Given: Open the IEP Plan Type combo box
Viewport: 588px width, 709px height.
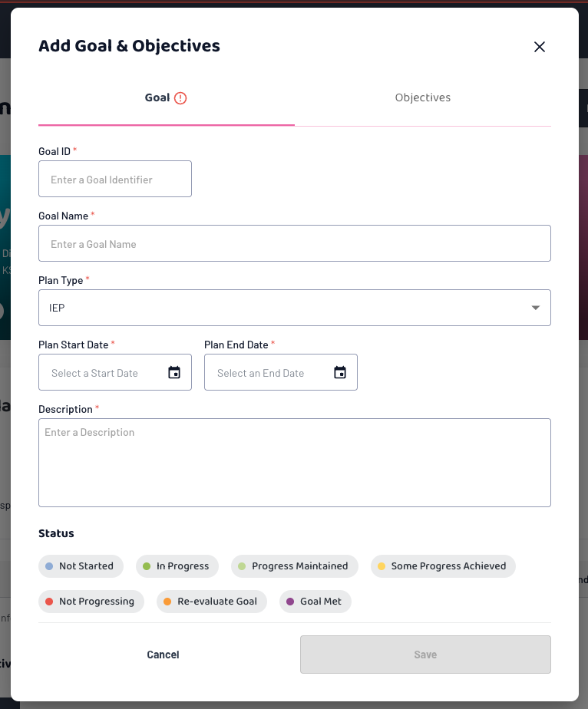Looking at the screenshot, I should pyautogui.click(x=295, y=308).
